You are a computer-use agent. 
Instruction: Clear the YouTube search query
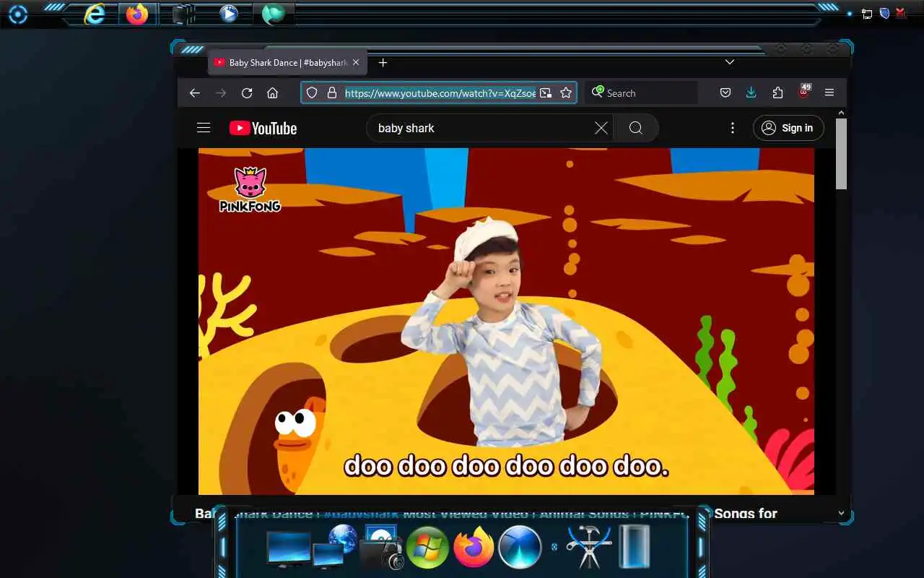(601, 128)
